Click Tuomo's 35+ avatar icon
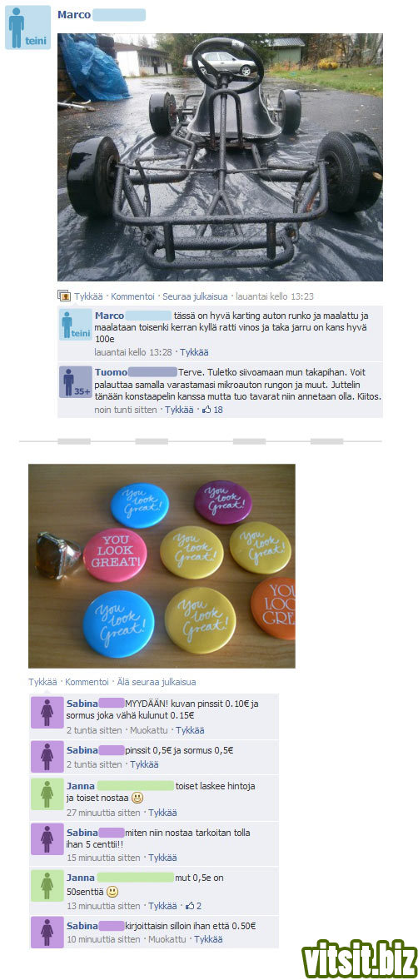418x980 pixels. pos(76,382)
